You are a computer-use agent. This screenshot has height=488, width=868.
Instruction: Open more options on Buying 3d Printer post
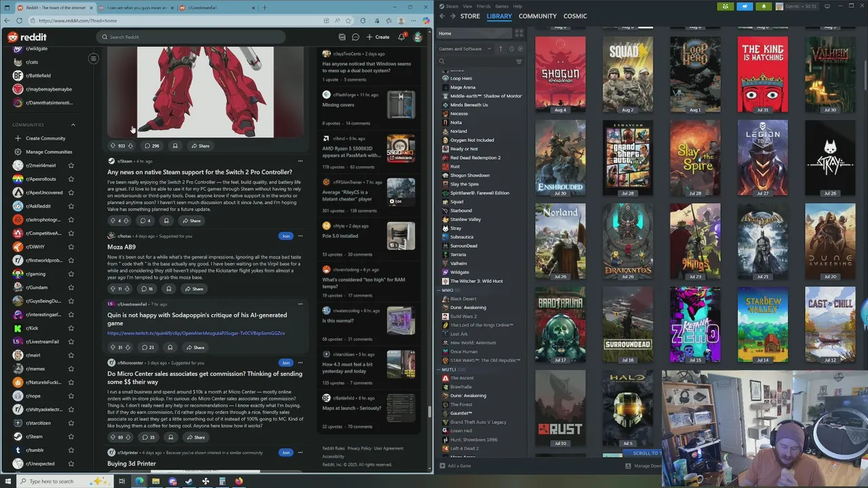tap(300, 452)
